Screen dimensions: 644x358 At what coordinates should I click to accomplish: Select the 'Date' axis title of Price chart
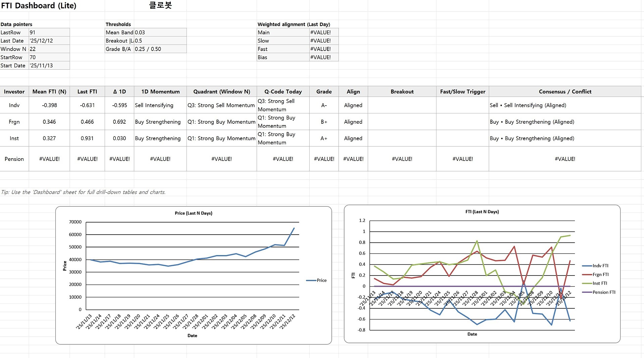[192, 336]
